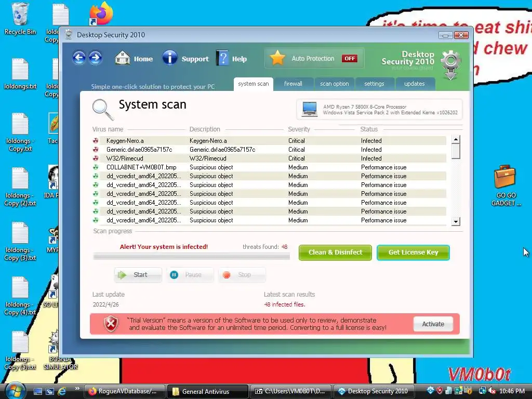
Task: Click the scroll down arrow of the virus list
Action: pyautogui.click(x=456, y=221)
